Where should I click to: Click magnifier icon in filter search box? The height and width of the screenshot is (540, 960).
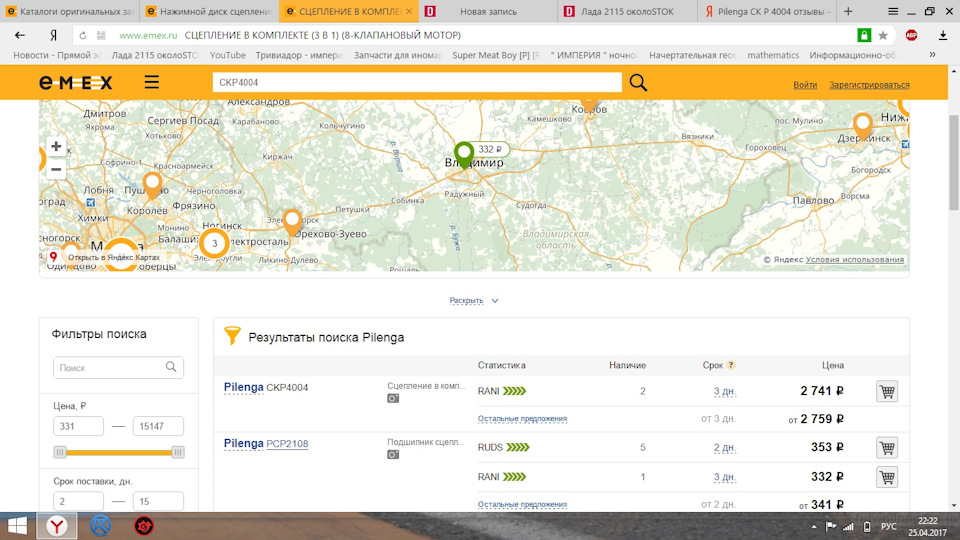(x=171, y=367)
